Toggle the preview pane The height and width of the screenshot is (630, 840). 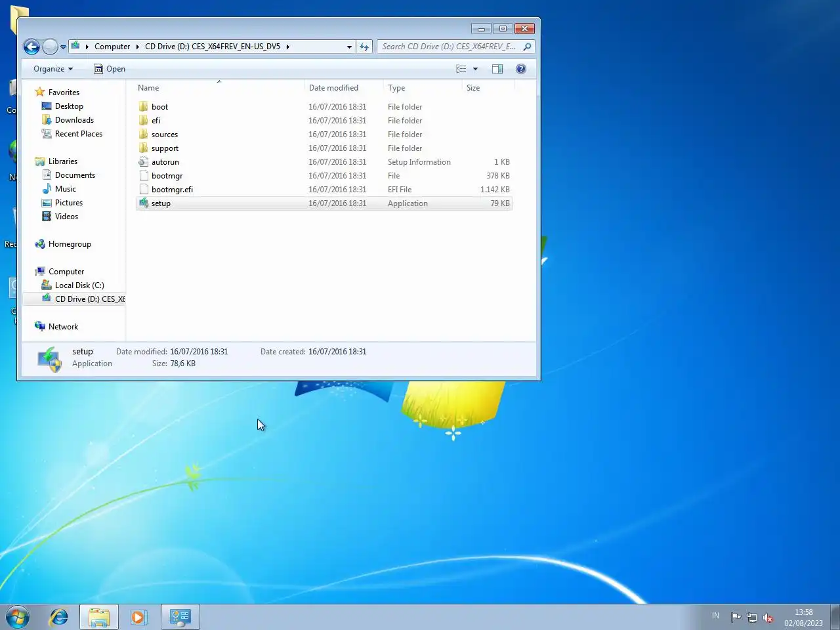(x=497, y=69)
